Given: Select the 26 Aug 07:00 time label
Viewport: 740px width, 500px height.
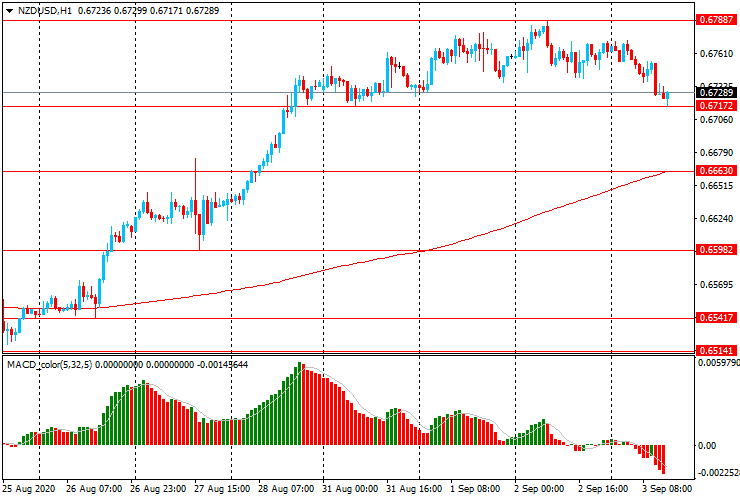Looking at the screenshot, I should (x=94, y=489).
